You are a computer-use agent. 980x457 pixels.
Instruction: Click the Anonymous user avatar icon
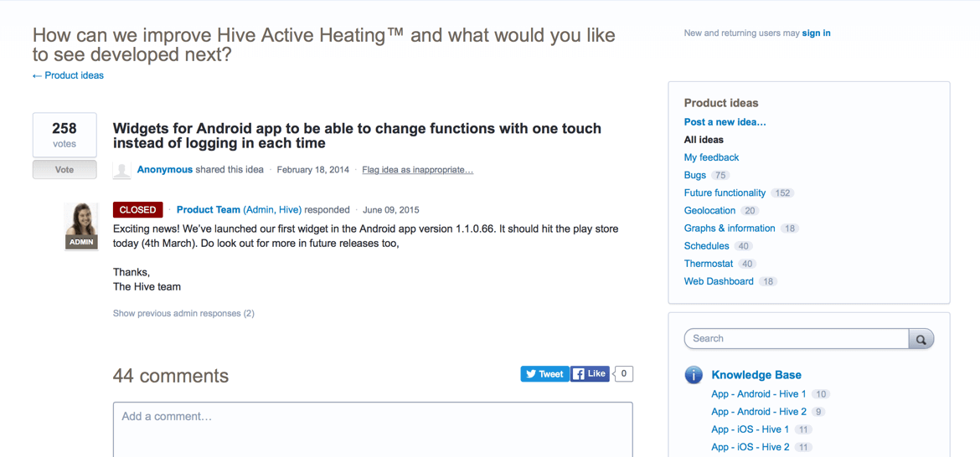coord(122,170)
